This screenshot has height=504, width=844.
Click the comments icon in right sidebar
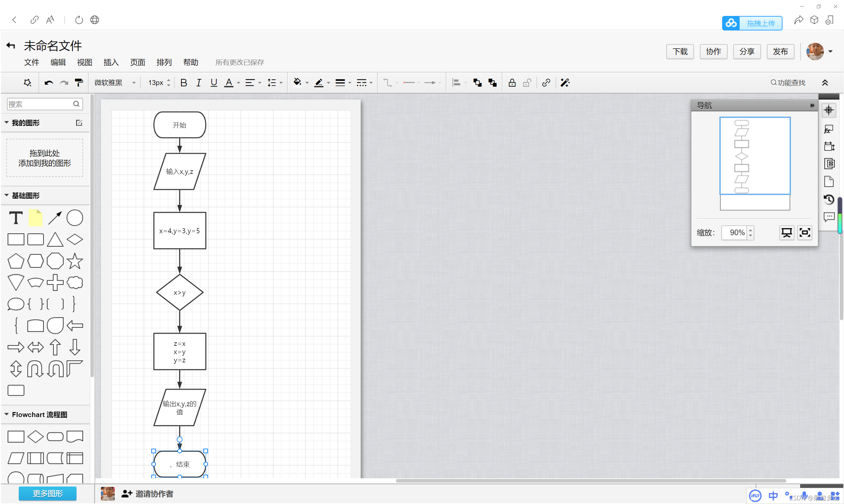point(829,217)
